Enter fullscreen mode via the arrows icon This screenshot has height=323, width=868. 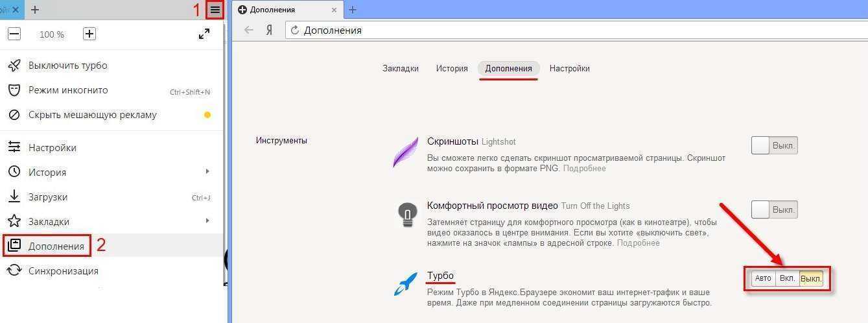[x=204, y=34]
